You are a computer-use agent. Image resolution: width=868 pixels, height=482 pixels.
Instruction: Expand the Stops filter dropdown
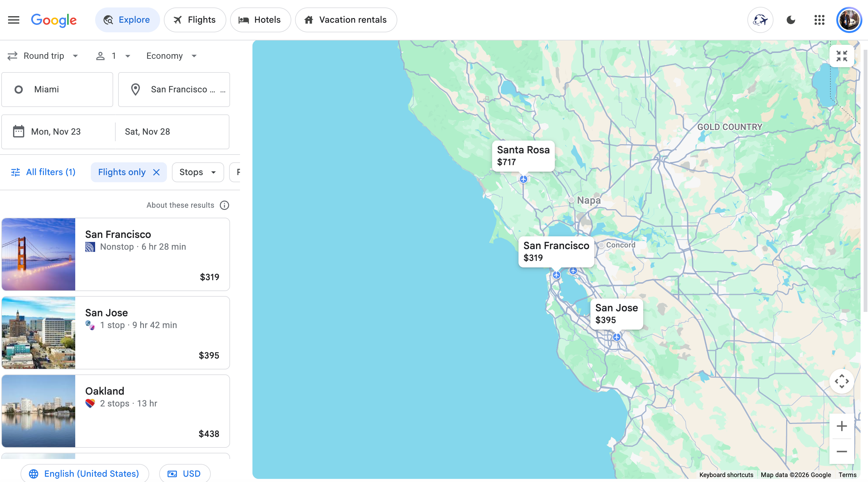[198, 172]
